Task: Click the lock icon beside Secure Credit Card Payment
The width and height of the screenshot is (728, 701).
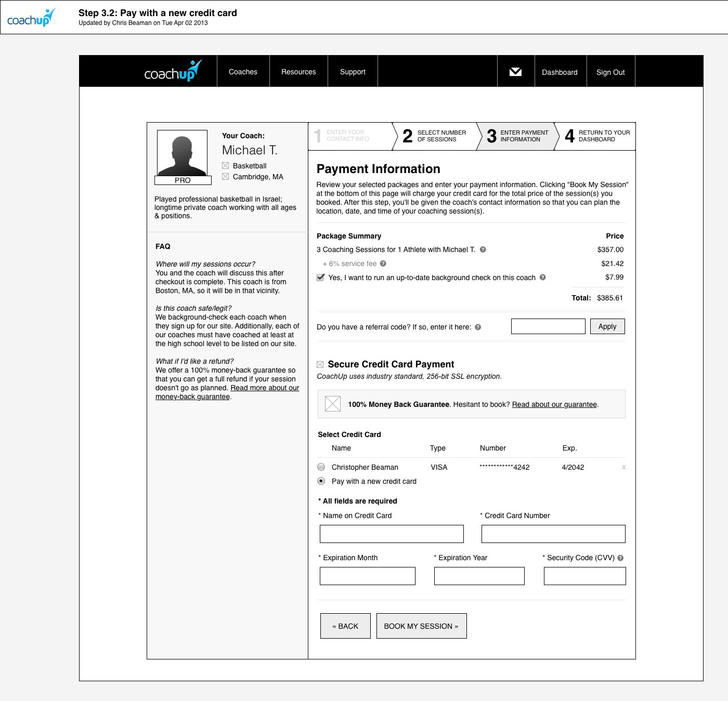Action: (x=320, y=365)
